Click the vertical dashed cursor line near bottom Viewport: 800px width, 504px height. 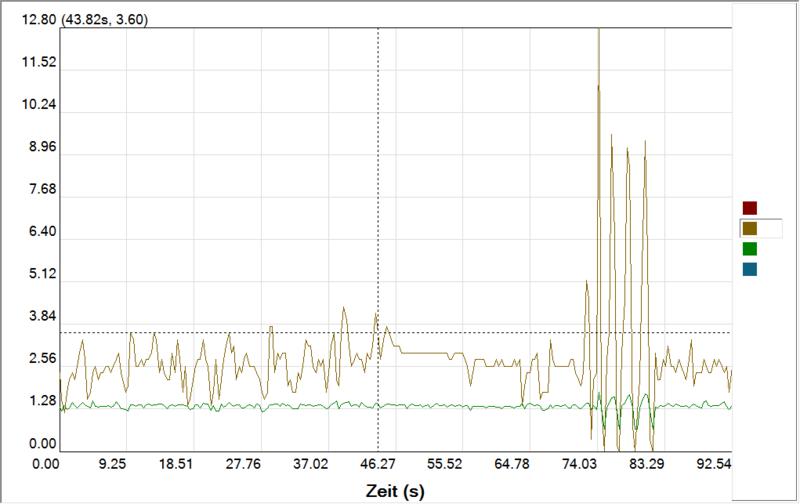(x=378, y=430)
